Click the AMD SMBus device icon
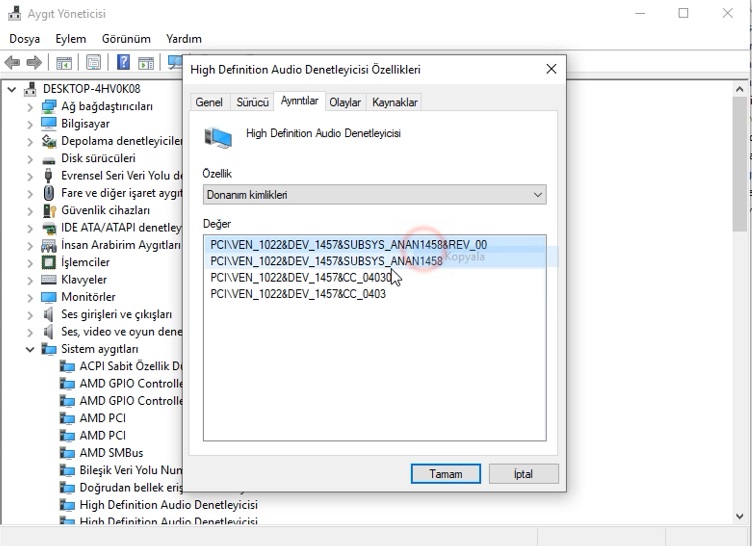 [x=67, y=453]
